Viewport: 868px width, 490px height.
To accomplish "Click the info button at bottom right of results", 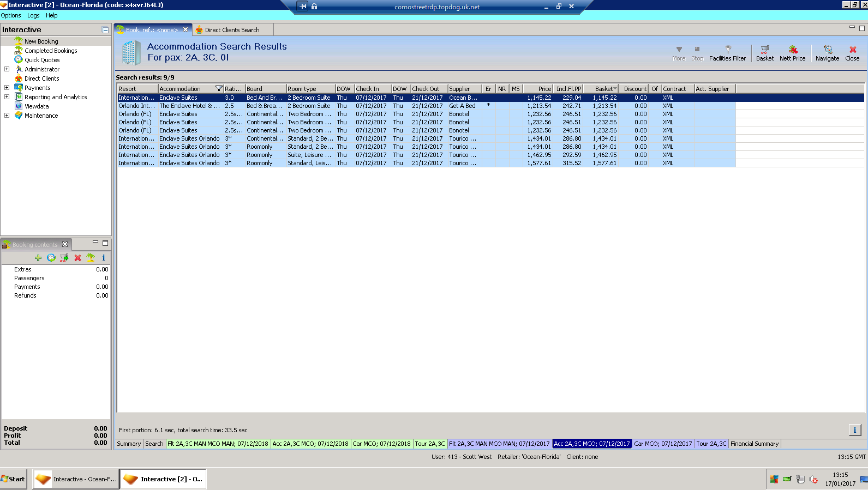I will (x=854, y=430).
